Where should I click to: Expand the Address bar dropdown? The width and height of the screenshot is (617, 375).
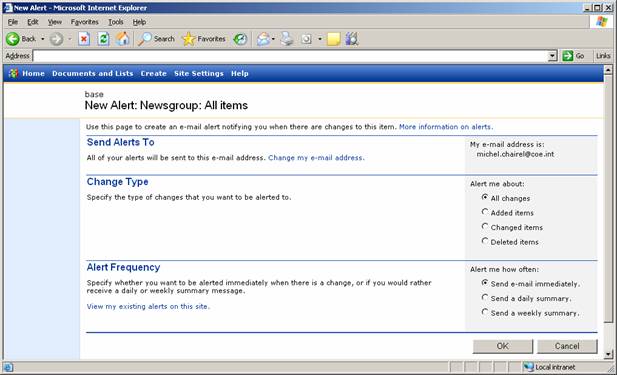(x=552, y=56)
